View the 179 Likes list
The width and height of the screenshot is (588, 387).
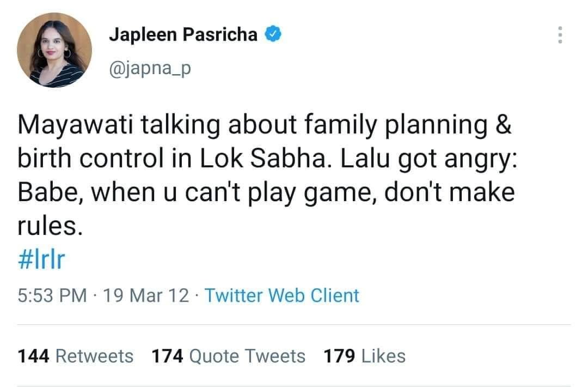364,356
